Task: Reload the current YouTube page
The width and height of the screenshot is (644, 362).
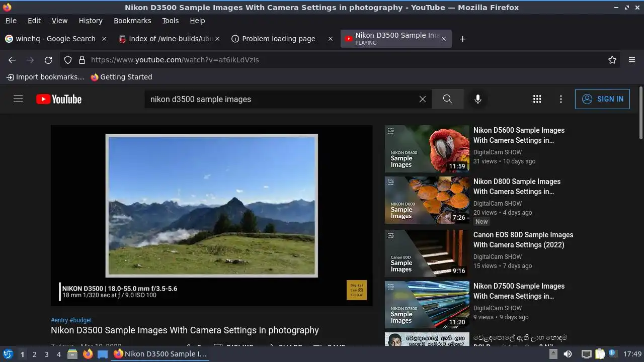Action: click(x=48, y=60)
